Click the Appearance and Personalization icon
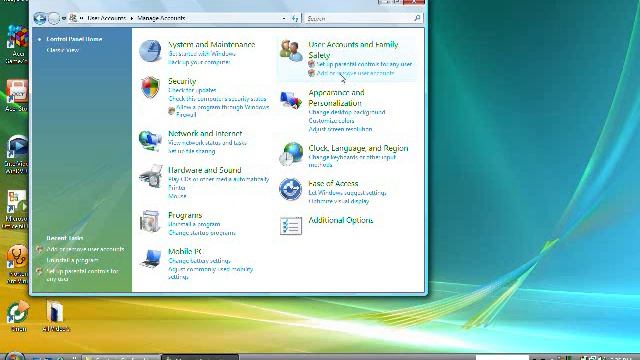 (x=291, y=100)
